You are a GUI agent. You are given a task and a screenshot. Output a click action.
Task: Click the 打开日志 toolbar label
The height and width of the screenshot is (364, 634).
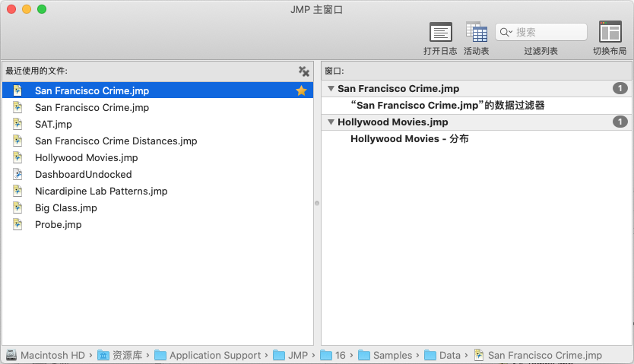click(440, 52)
